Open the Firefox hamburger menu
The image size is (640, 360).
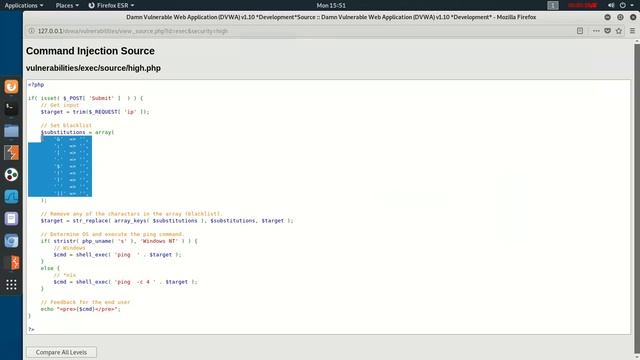632,31
